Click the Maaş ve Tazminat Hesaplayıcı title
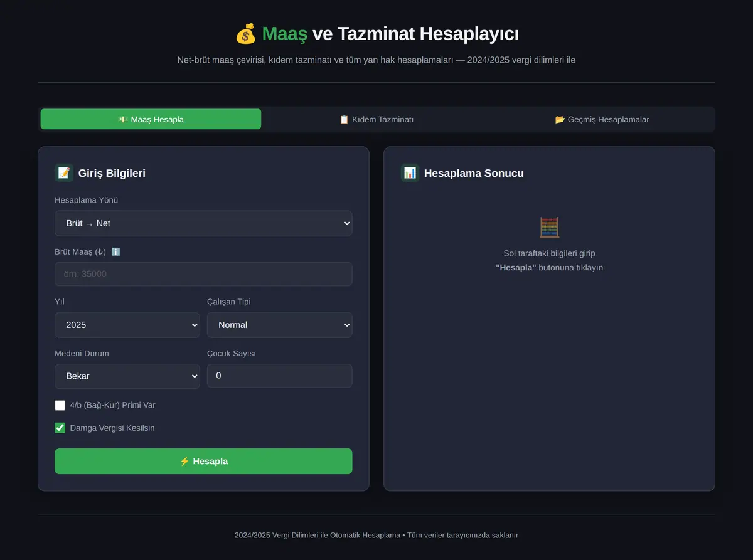The width and height of the screenshot is (753, 560). pyautogui.click(x=376, y=33)
